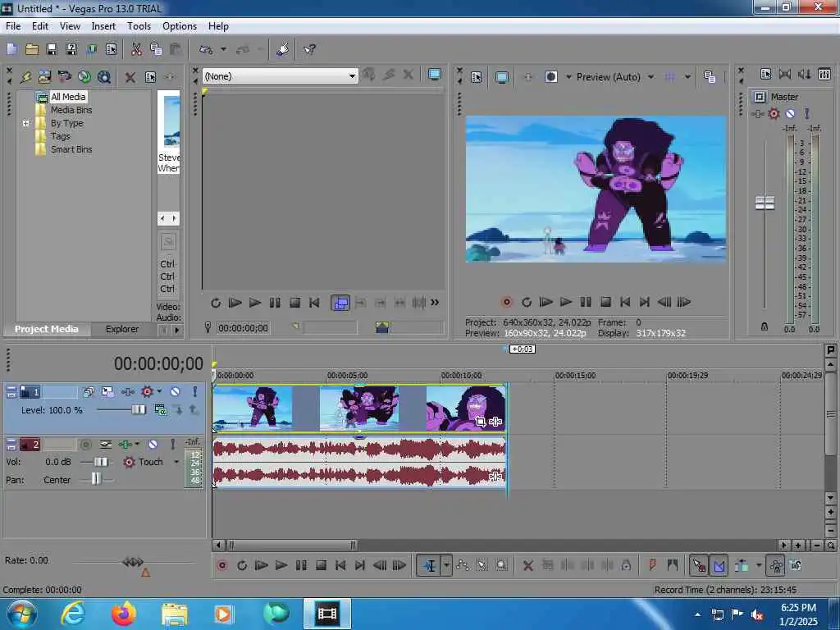Open the Options menu
Screen dimensions: 840x630
click(x=180, y=26)
